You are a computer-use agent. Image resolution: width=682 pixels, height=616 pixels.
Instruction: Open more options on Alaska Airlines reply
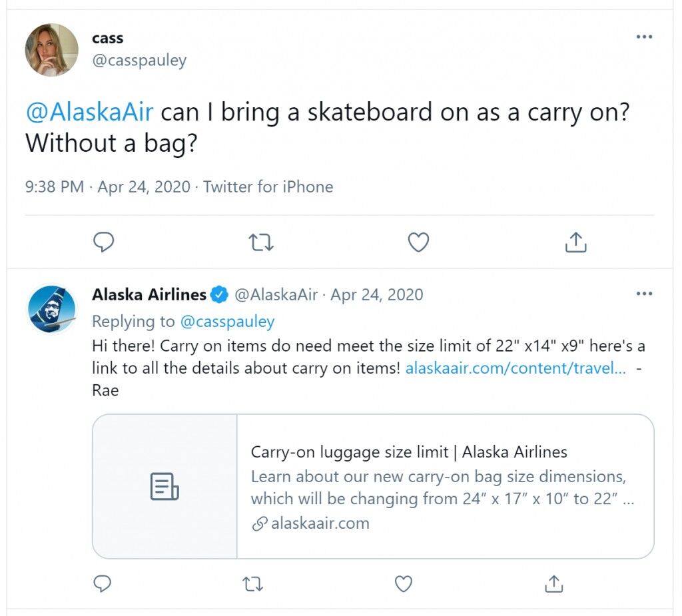click(644, 294)
